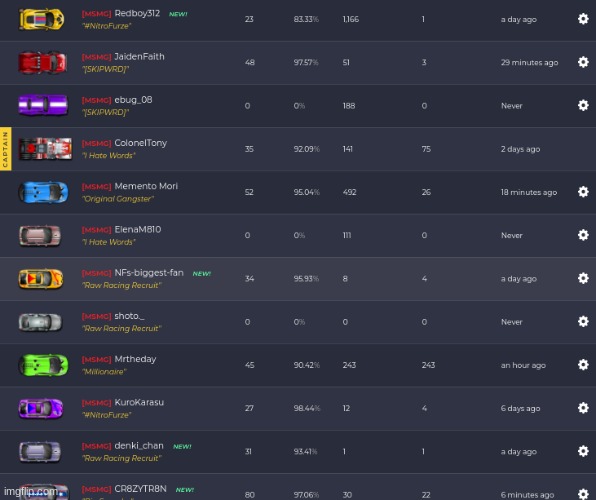Click the yellow CAPTAIN badge
Viewport: 596px width, 500px height.
coord(5,149)
